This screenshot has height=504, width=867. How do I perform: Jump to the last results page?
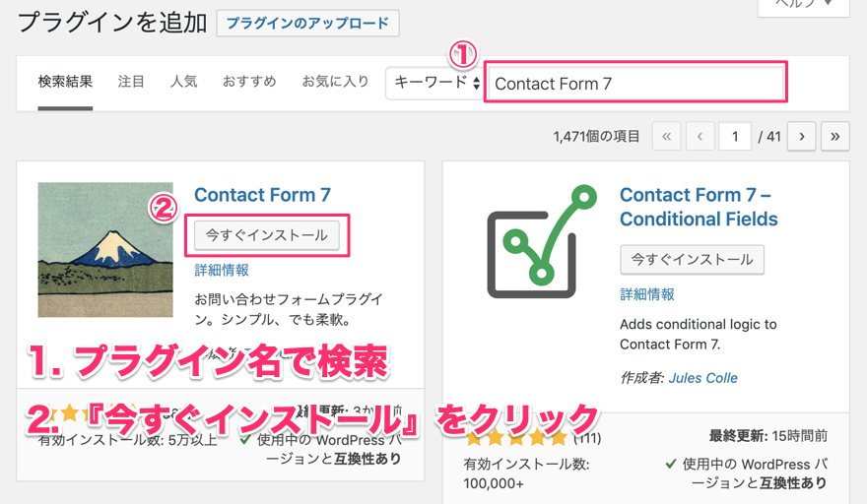tap(835, 136)
